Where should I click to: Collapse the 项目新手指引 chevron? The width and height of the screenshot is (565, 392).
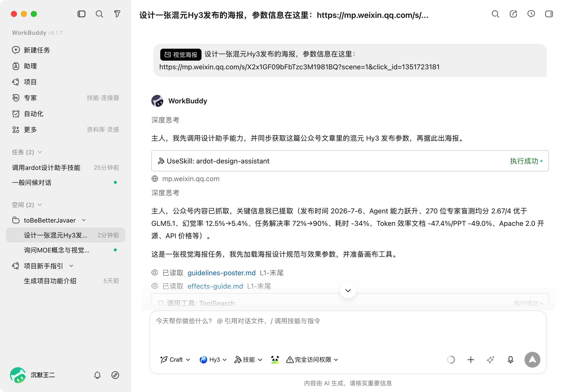(x=72, y=266)
